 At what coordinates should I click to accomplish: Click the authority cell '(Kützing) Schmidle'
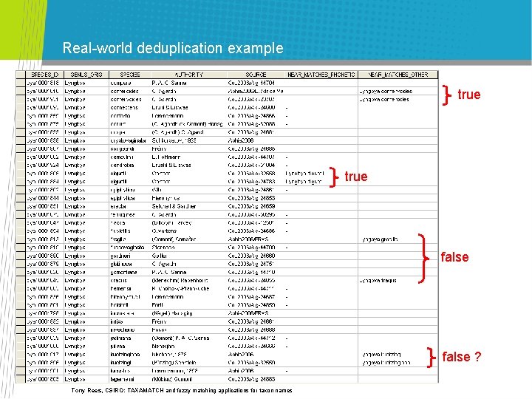[189, 363]
